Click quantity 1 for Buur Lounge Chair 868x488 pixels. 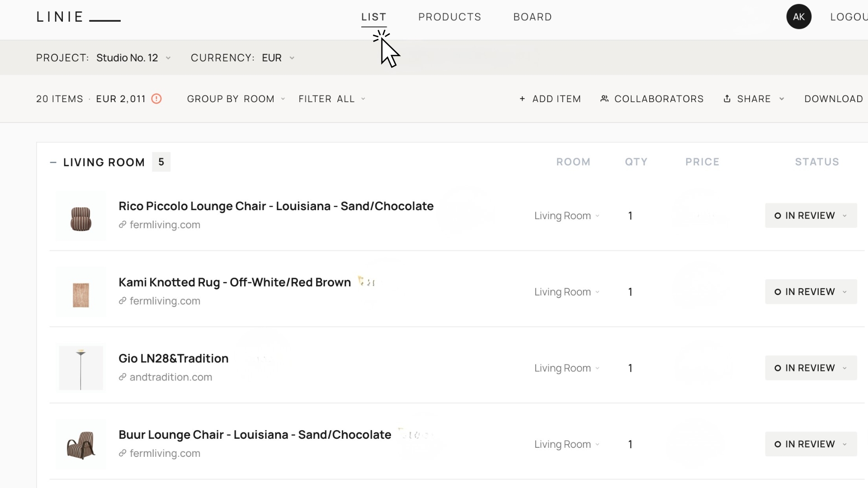click(630, 445)
